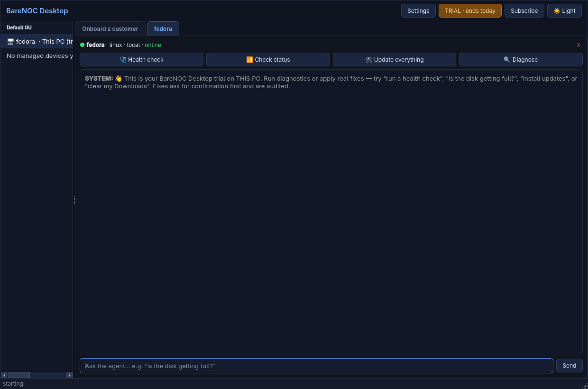Click the sidebar scroll left arrow
Viewport: 588px width, 389px height.
click(x=4, y=375)
